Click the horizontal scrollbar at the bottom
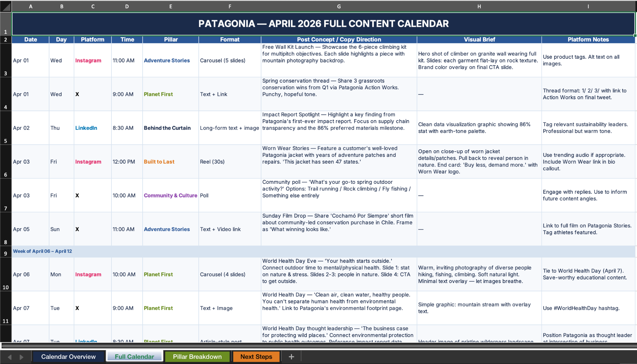The height and width of the screenshot is (364, 637). [x=318, y=346]
